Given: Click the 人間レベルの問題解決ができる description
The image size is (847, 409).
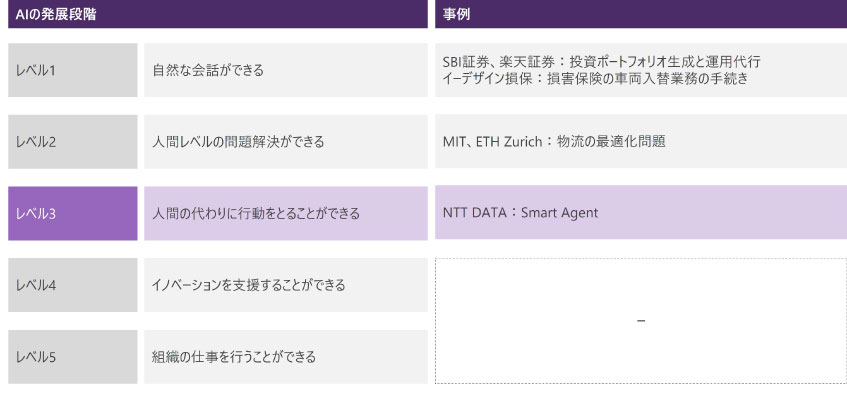Looking at the screenshot, I should coord(238,142).
